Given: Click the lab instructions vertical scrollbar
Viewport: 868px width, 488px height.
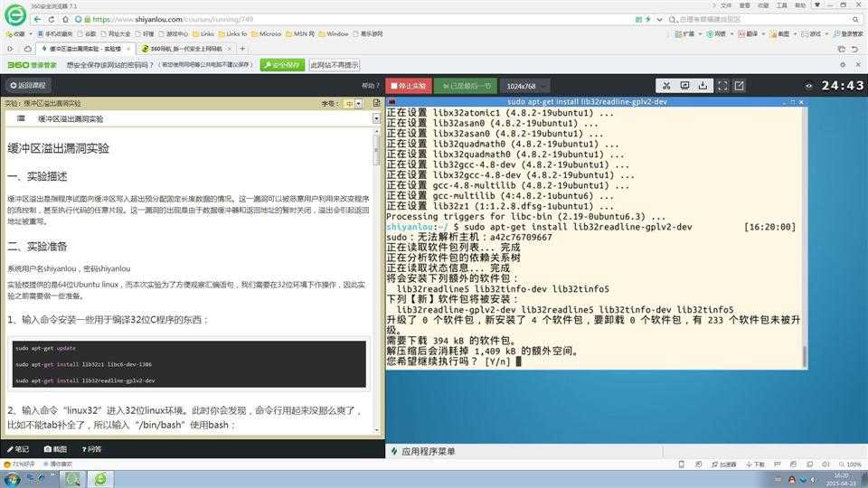Looking at the screenshot, I should pos(376,280).
